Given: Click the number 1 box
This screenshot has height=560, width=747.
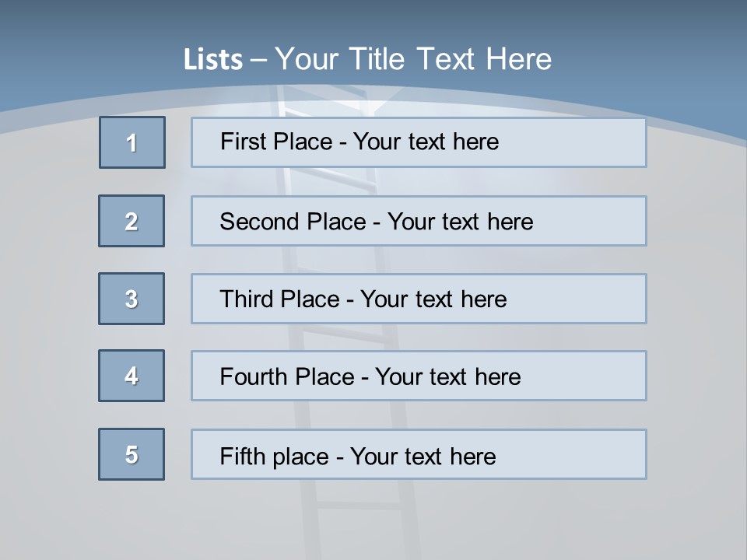Looking at the screenshot, I should click(x=132, y=142).
